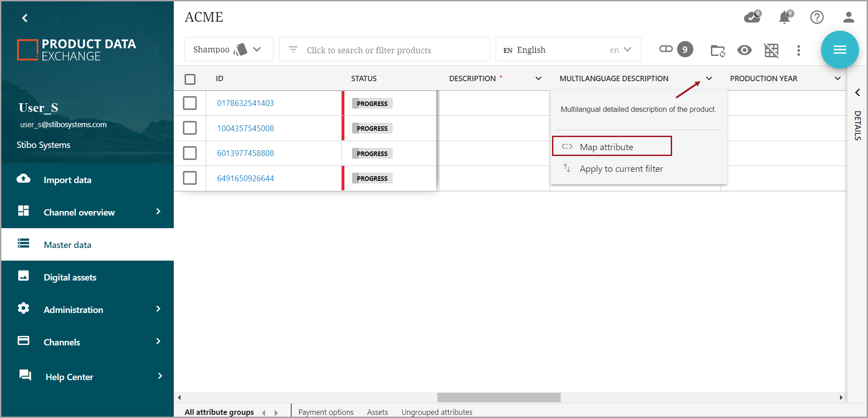
Task: Toggle the eye visibility icon
Action: (x=744, y=50)
